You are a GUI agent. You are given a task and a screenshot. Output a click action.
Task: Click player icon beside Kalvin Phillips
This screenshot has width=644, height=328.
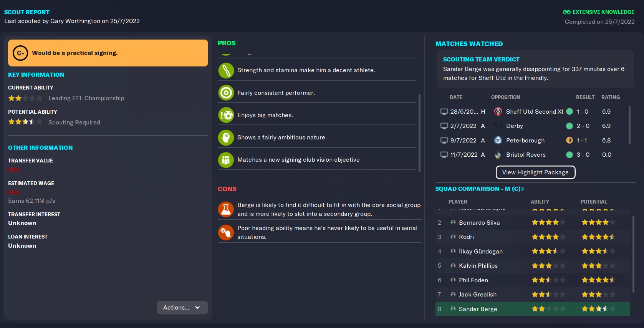tap(453, 266)
